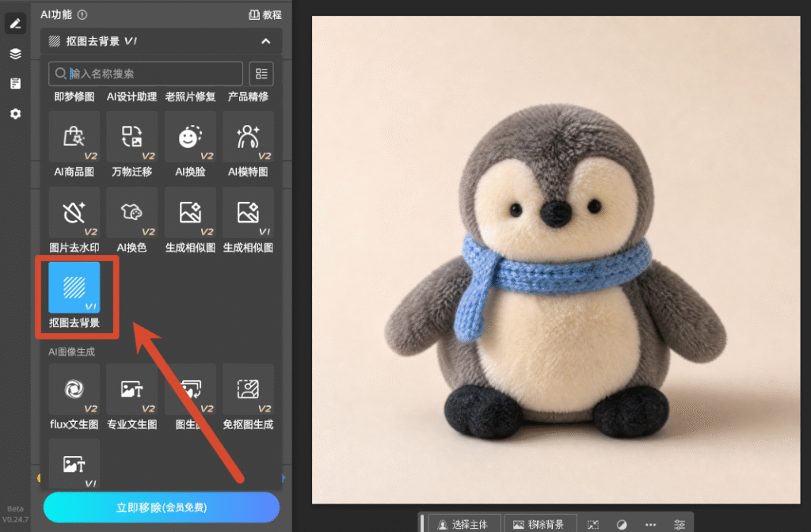Open the 教程 tutorial link
This screenshot has height=532, width=811.
pos(265,15)
